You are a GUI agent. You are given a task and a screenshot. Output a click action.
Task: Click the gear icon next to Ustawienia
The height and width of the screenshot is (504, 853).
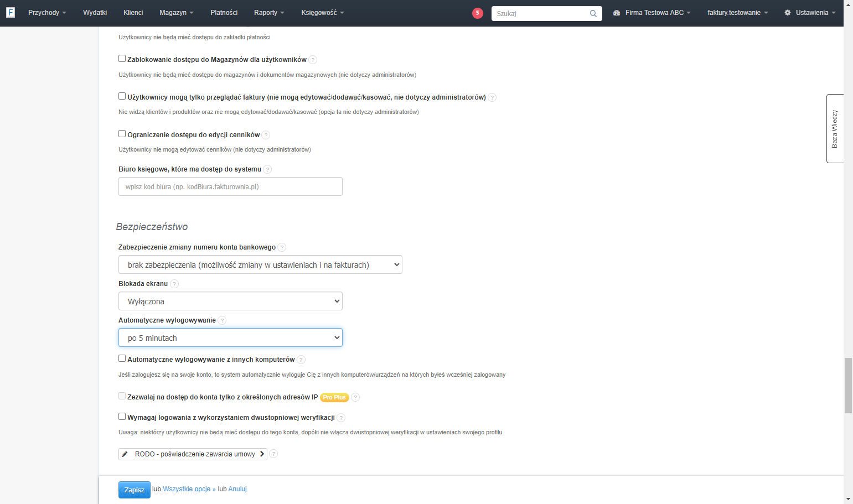coord(788,13)
